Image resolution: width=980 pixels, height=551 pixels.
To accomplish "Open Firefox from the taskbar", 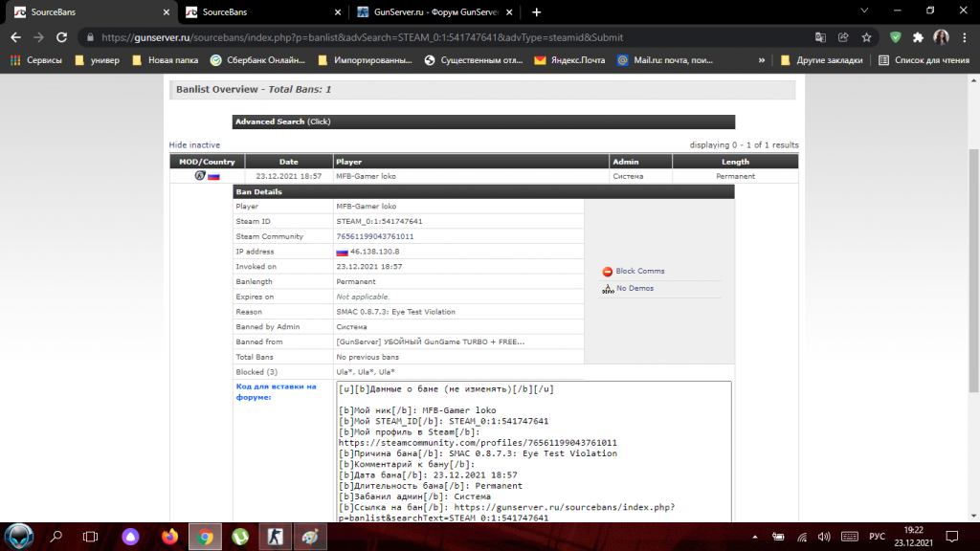I will click(169, 537).
